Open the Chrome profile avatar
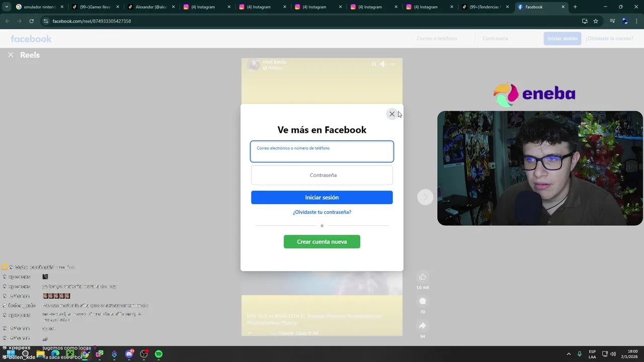644x362 pixels. pyautogui.click(x=625, y=21)
